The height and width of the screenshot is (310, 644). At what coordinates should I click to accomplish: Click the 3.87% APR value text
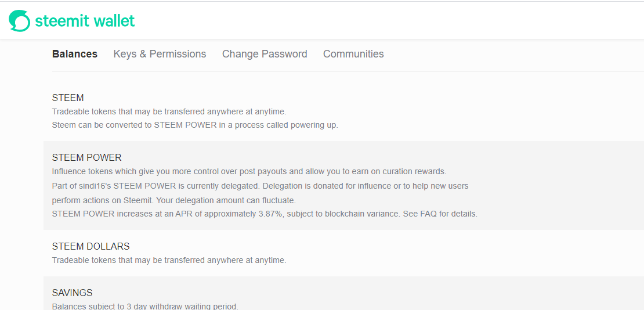(271, 214)
